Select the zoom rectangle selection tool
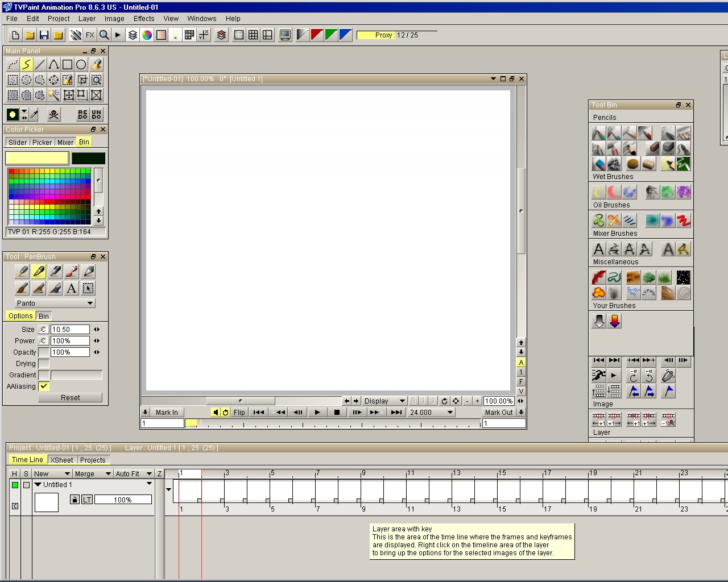The height and width of the screenshot is (582, 728). 97,80
